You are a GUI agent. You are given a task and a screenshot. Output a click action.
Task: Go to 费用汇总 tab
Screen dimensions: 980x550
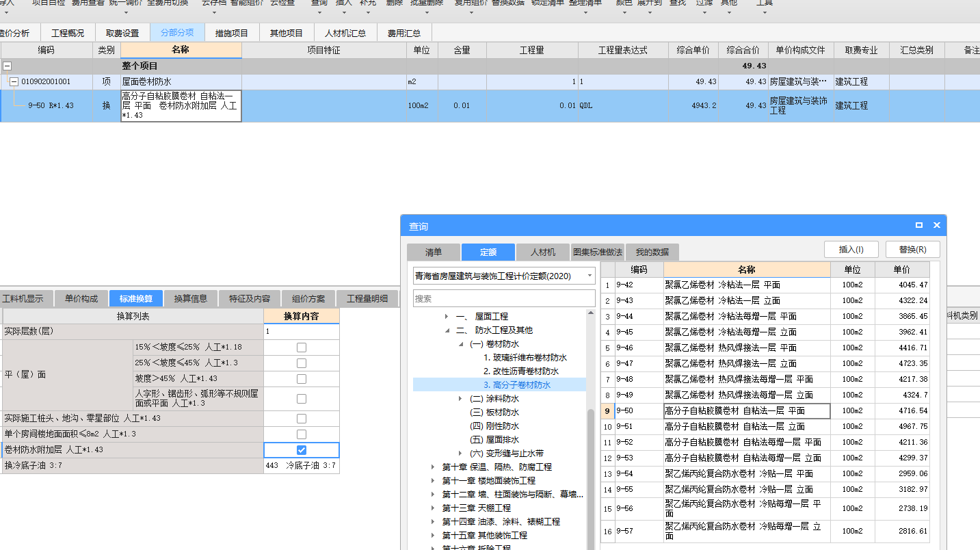tap(404, 33)
